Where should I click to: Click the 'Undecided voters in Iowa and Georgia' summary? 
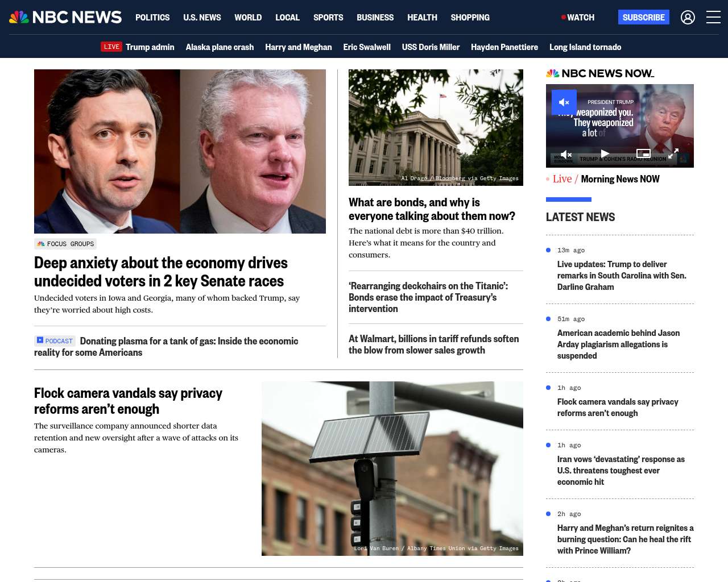(167, 304)
